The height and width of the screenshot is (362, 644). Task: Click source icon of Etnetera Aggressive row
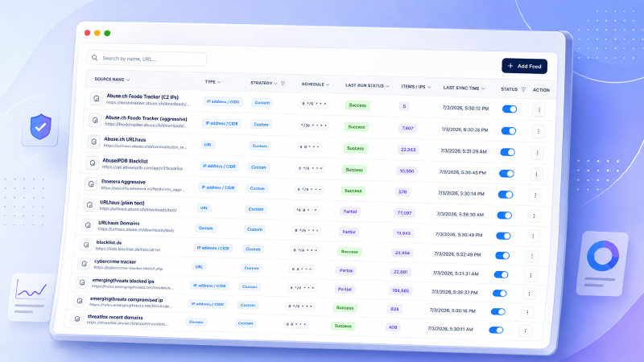coord(91,184)
